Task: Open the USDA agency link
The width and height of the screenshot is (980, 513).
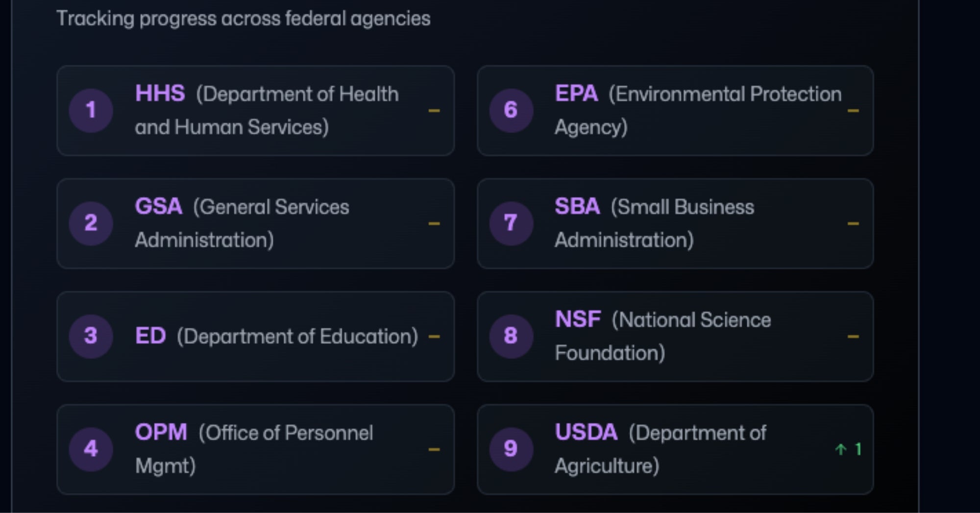Action: pos(586,432)
